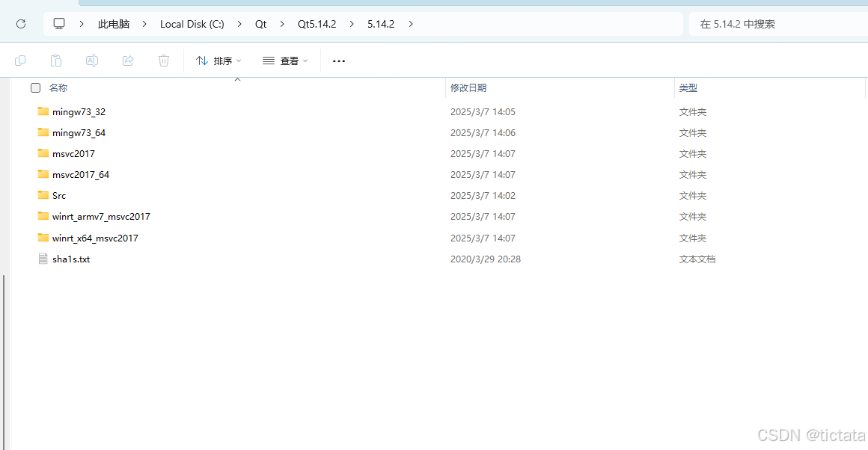Select the msvc2017 folder row

tap(71, 153)
